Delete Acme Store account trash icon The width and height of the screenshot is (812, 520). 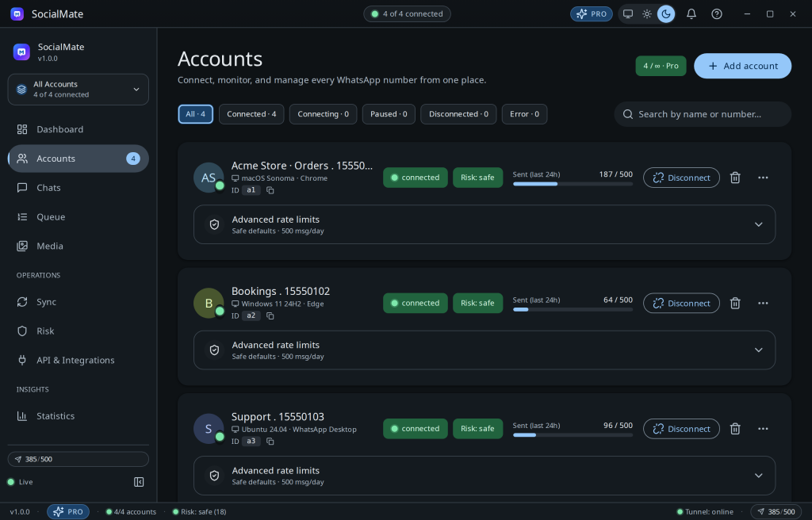tap(735, 178)
